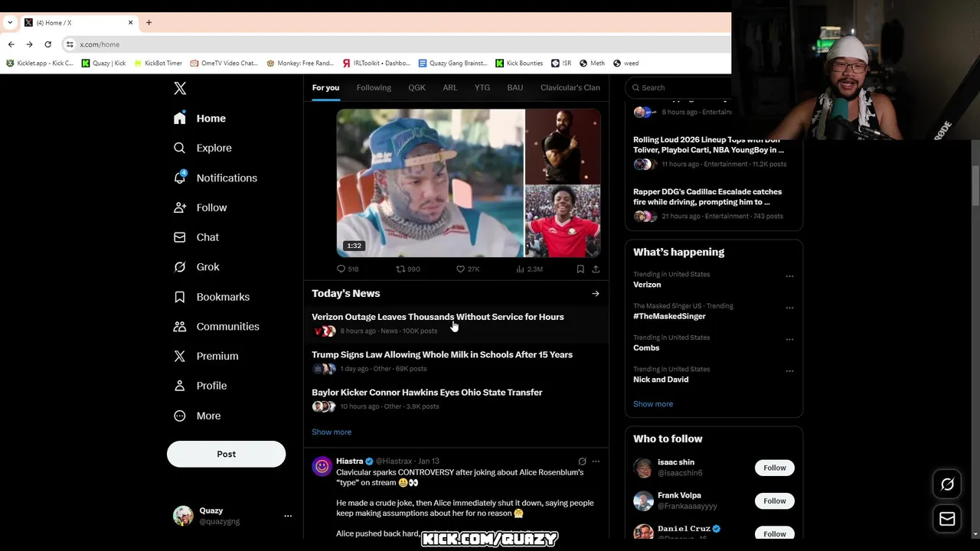Open floating messages envelope button

coord(947,519)
